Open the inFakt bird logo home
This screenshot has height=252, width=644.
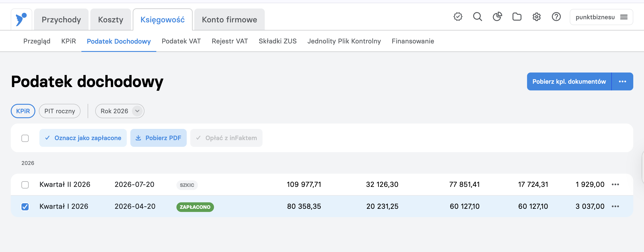21,19
